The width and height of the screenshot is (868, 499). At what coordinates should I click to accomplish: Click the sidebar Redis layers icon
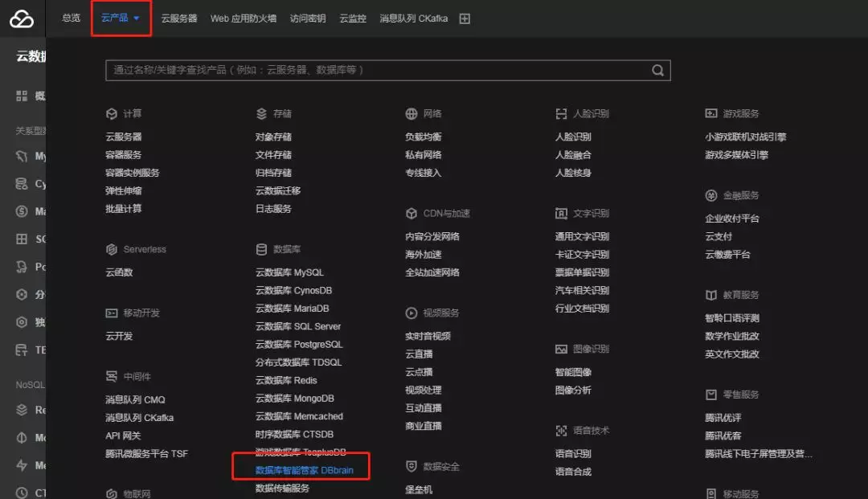pos(22,410)
